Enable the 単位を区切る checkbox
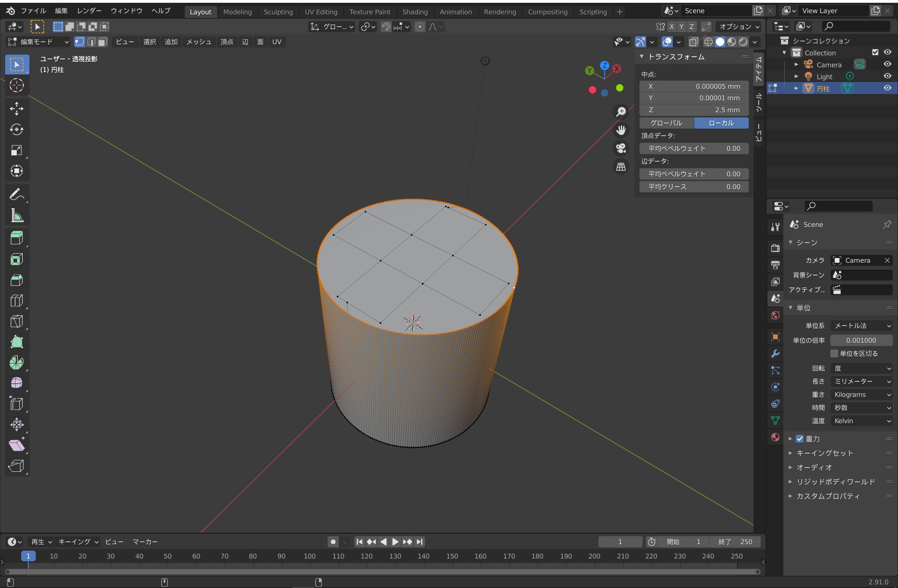 point(834,354)
